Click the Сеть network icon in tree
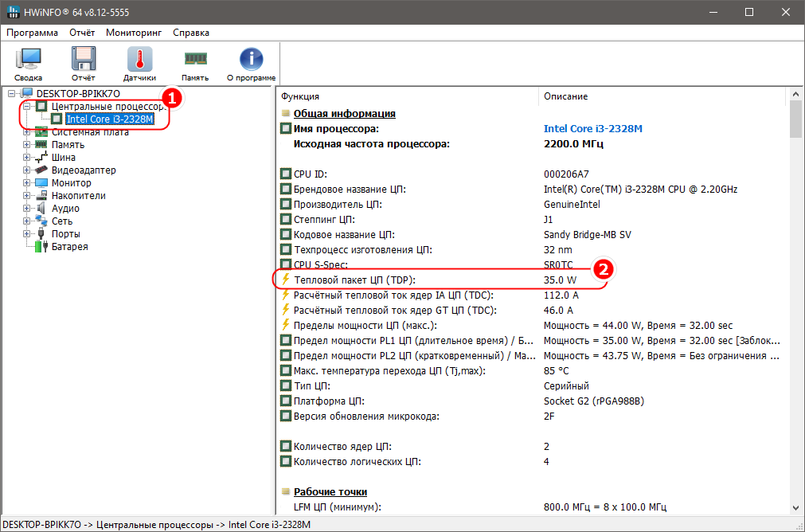Viewport: 805px width, 532px height. pyautogui.click(x=41, y=221)
